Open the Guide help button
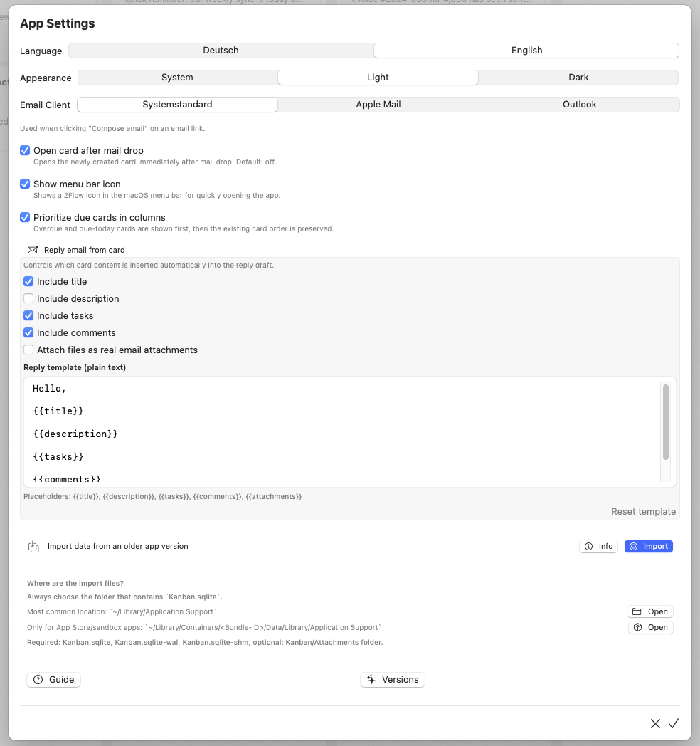This screenshot has width=700, height=746. (53, 679)
